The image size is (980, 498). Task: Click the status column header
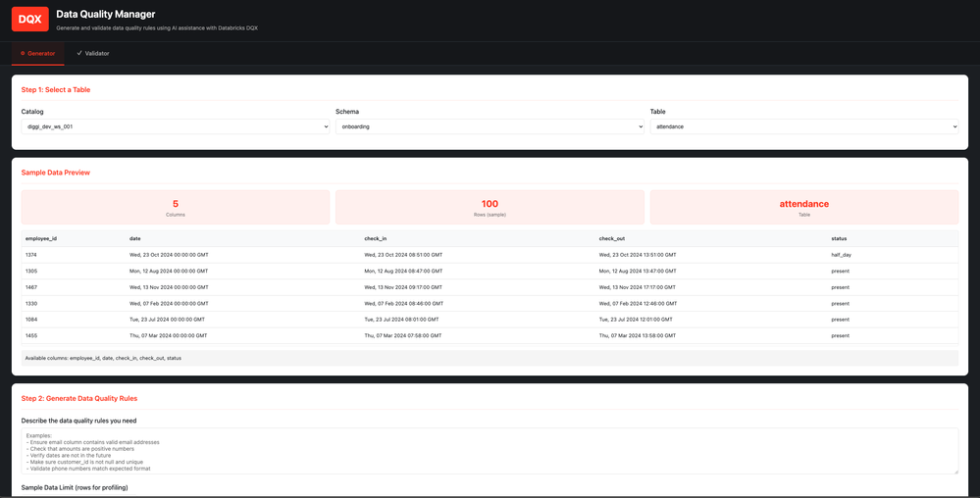839,238
